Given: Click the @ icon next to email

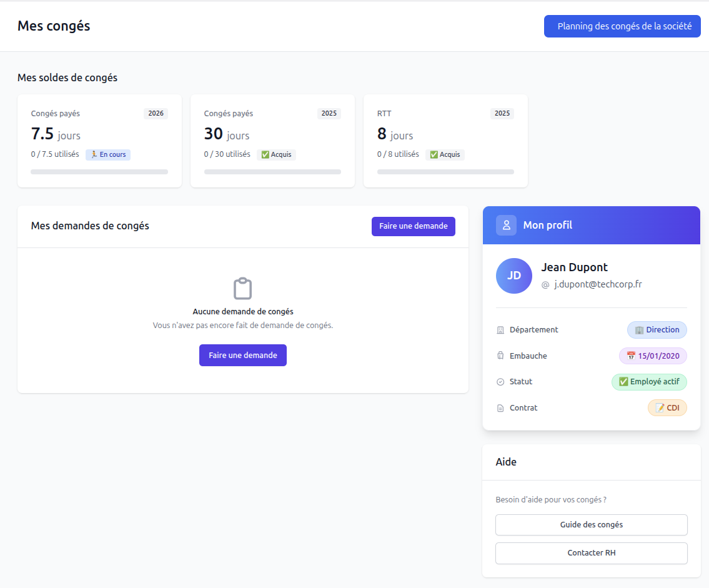Looking at the screenshot, I should [545, 284].
